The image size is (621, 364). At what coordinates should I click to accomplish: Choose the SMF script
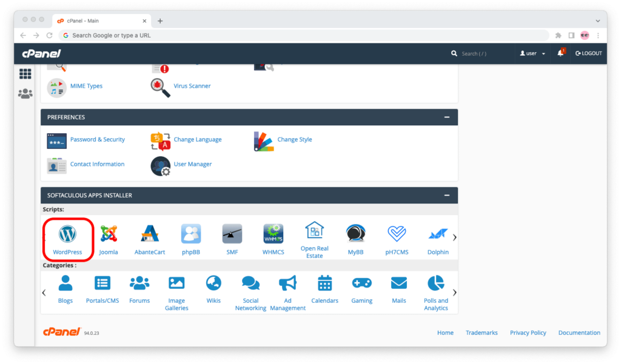tap(232, 239)
